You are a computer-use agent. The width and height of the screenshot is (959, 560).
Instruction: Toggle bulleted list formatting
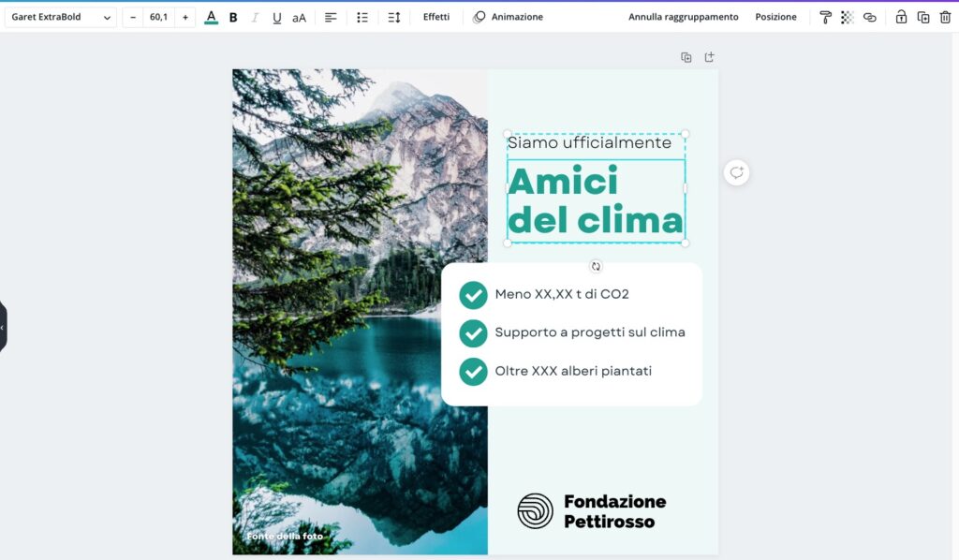pyautogui.click(x=362, y=18)
